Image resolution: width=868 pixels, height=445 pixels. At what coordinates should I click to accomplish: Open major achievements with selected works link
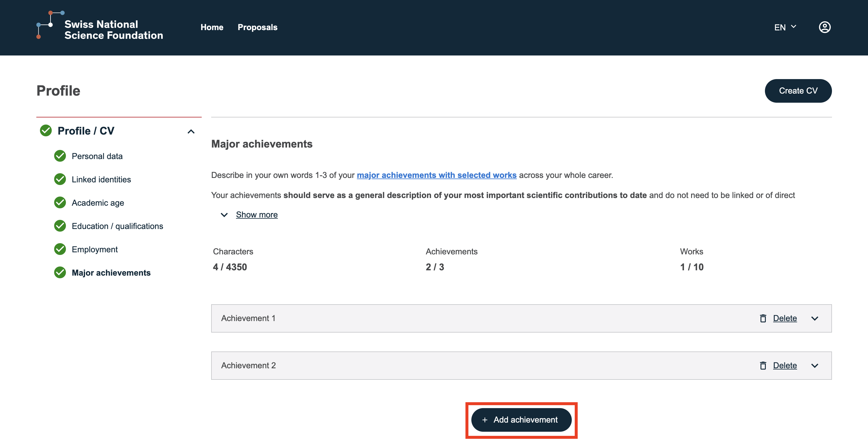436,175
